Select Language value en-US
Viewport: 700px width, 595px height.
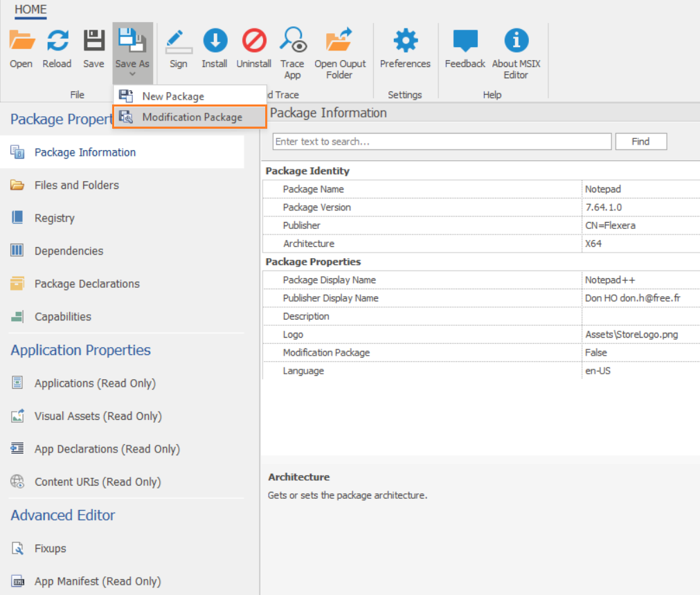coord(598,371)
